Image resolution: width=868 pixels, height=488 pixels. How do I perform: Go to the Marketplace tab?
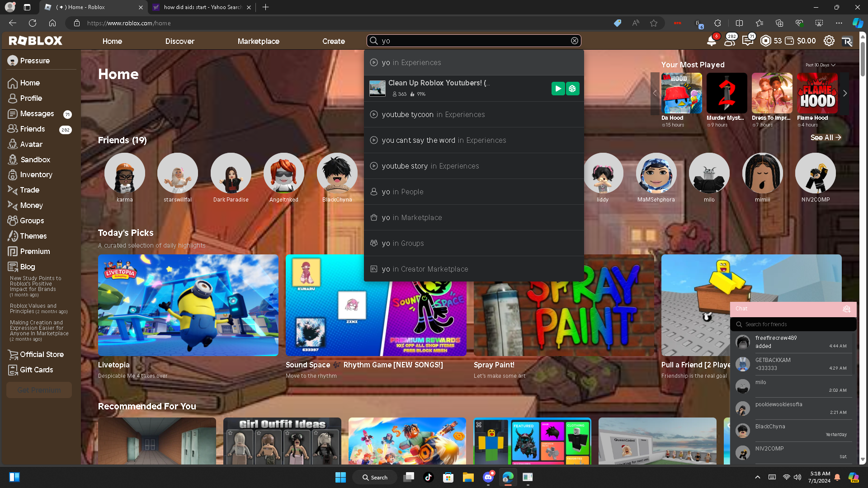(x=258, y=41)
